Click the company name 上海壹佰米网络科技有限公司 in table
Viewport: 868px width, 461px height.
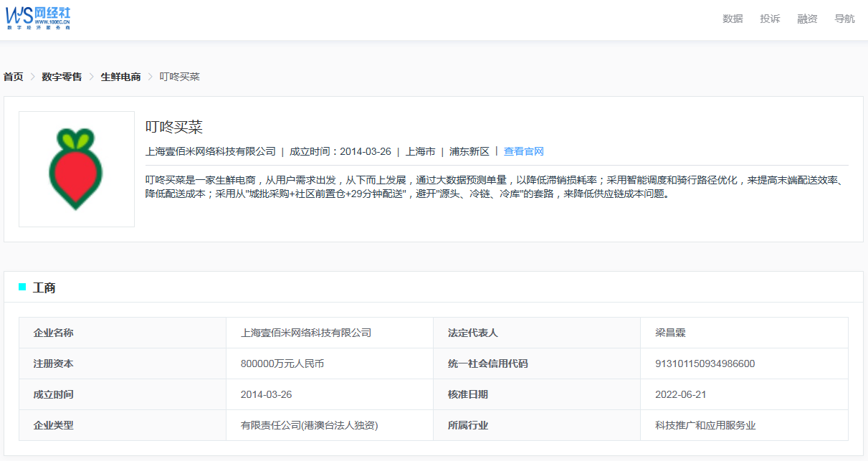[306, 333]
